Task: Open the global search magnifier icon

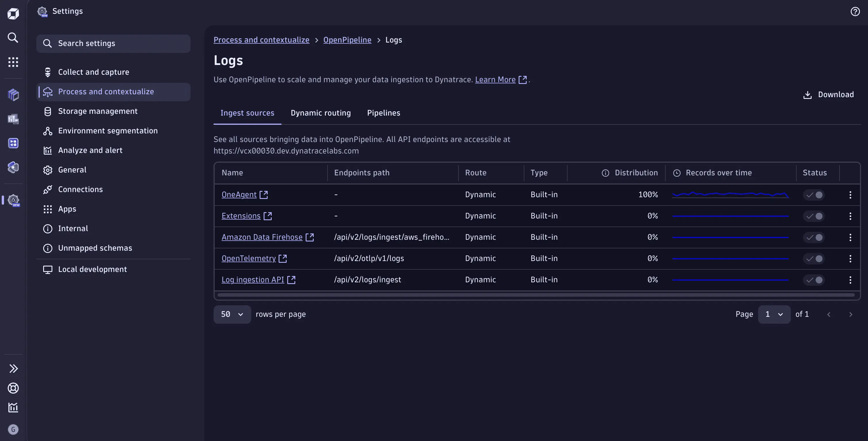Action: tap(13, 37)
